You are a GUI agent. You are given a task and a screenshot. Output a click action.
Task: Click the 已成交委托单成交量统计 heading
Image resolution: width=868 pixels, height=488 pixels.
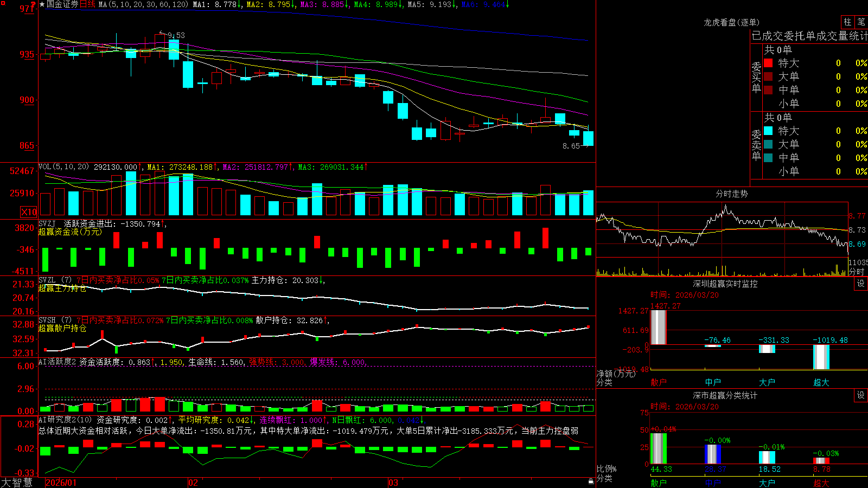810,36
